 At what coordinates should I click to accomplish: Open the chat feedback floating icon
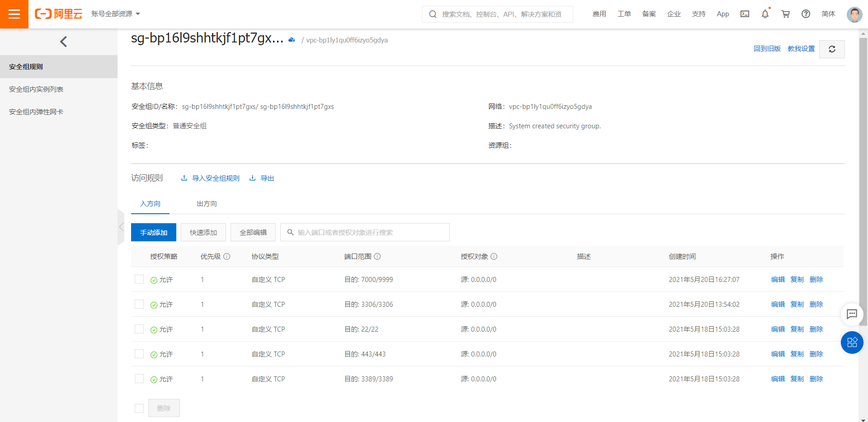852,314
